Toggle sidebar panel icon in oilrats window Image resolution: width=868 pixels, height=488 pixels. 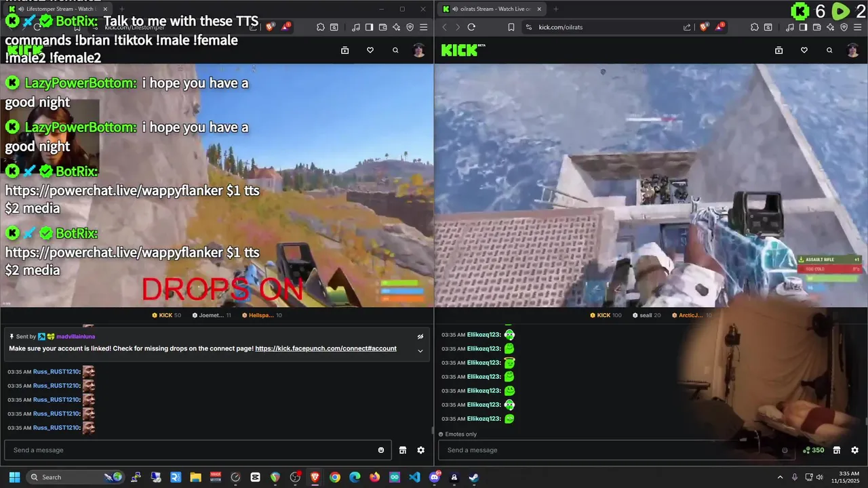coord(803,27)
